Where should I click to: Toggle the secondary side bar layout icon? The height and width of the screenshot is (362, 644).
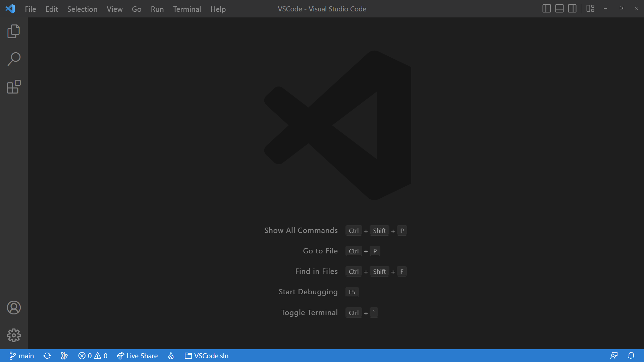coord(572,9)
